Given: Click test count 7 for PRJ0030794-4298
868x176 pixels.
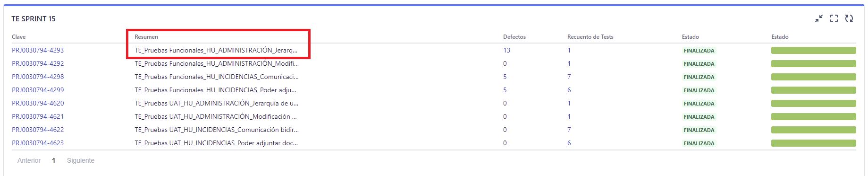Looking at the screenshot, I should point(569,77).
